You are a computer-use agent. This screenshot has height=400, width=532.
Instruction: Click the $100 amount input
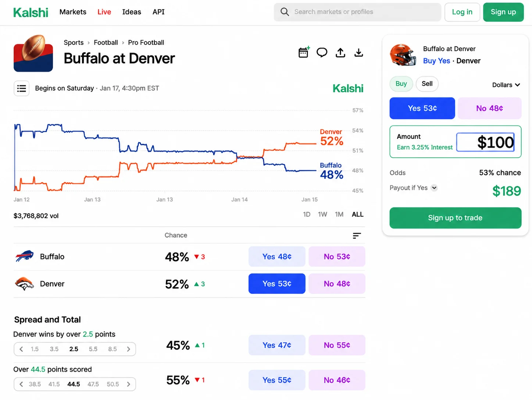(x=485, y=142)
